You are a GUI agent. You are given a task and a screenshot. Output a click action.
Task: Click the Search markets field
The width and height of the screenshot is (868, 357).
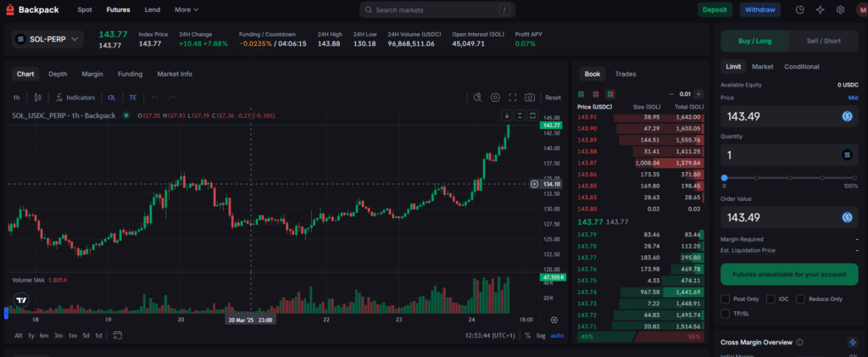click(x=437, y=10)
